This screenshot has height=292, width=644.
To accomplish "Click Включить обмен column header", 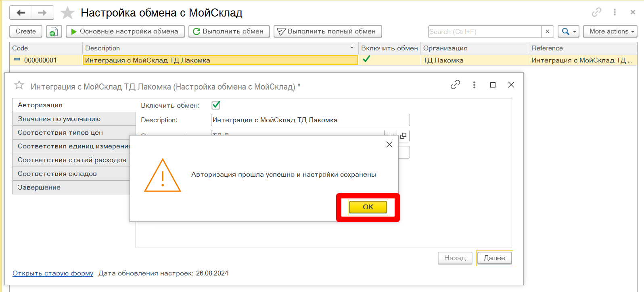I will pos(389,48).
